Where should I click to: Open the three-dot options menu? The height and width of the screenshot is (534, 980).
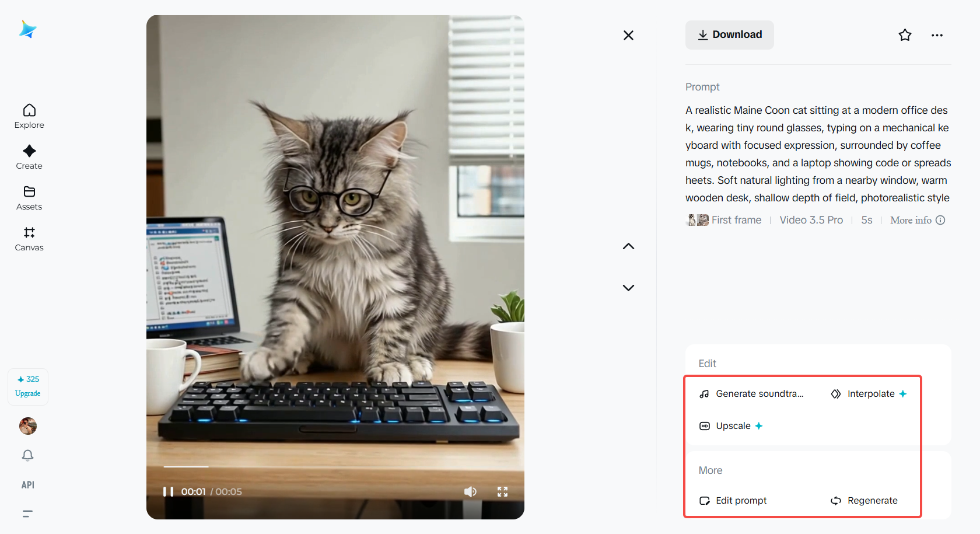click(x=937, y=35)
